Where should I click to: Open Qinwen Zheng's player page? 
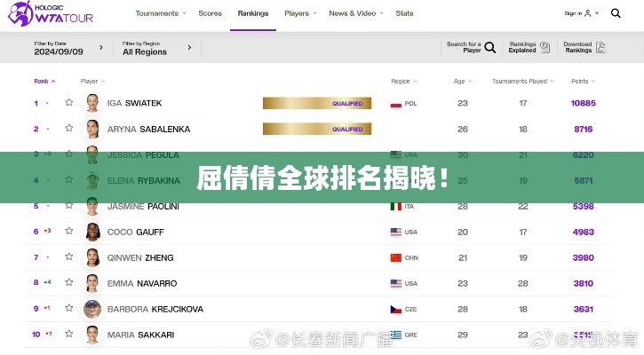pyautogui.click(x=140, y=257)
